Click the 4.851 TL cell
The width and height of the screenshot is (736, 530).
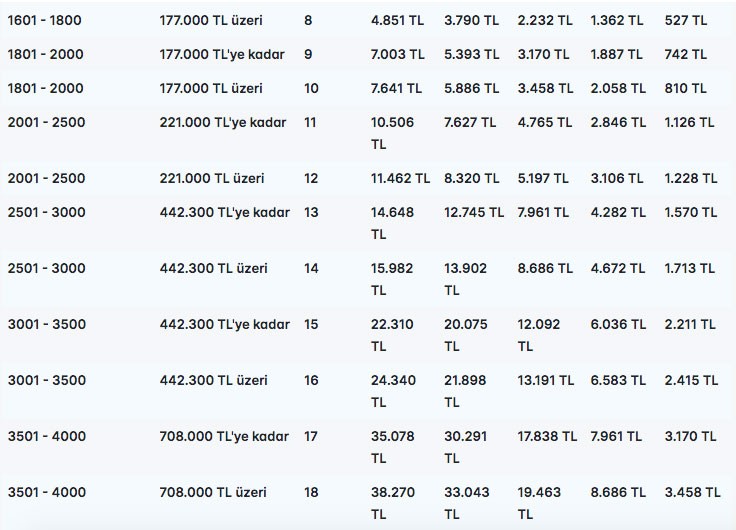(x=397, y=20)
